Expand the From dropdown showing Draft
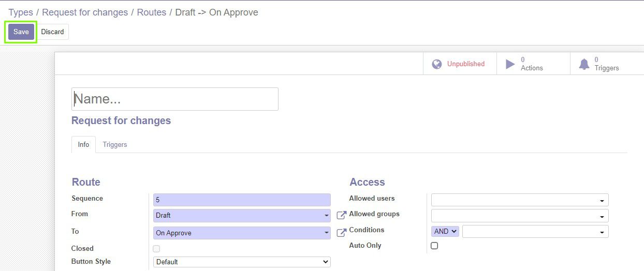This screenshot has height=271, width=644. pos(242,215)
